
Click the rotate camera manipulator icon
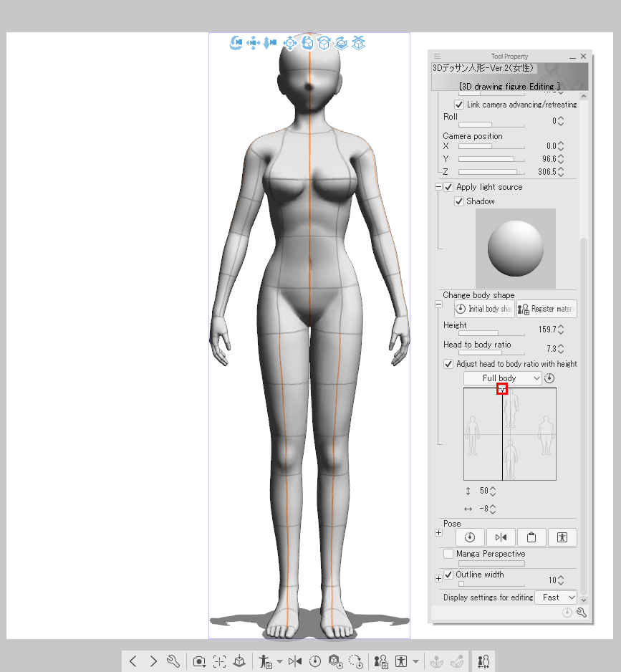[x=236, y=44]
